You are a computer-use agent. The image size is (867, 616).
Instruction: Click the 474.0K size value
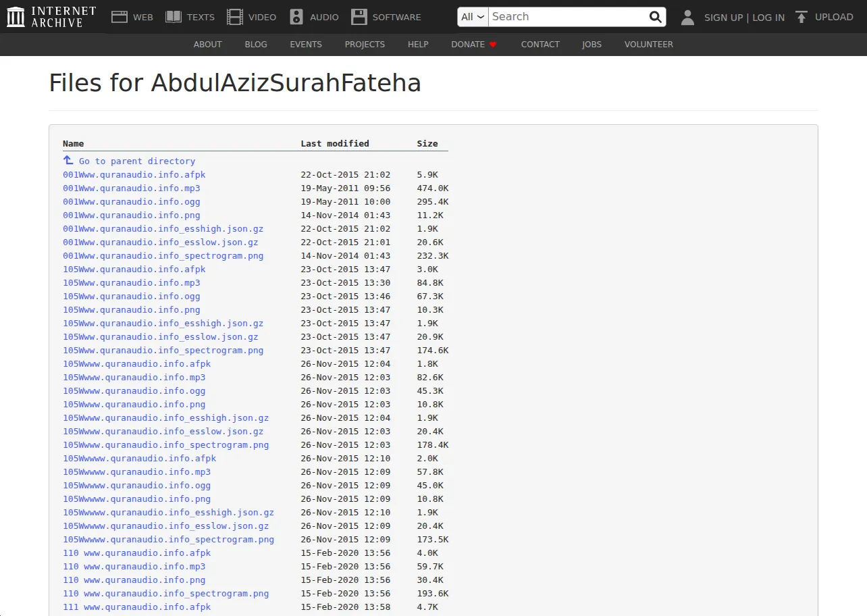point(433,188)
